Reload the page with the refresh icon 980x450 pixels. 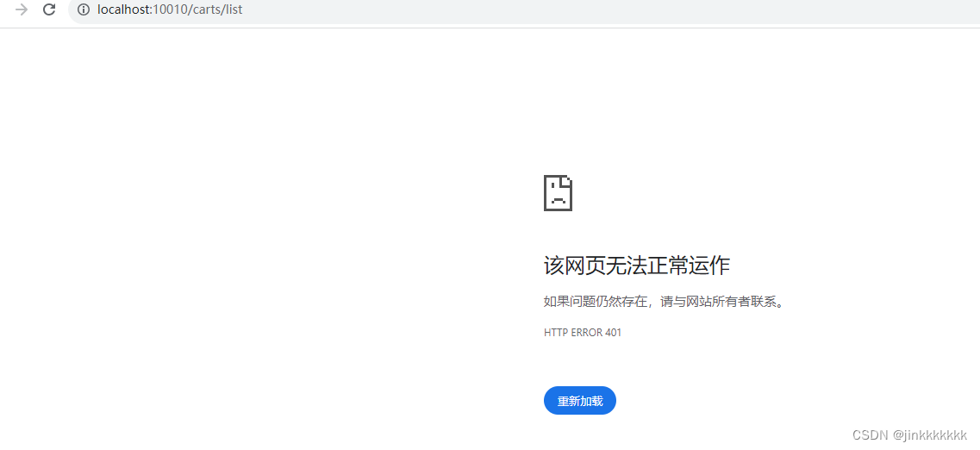click(49, 10)
